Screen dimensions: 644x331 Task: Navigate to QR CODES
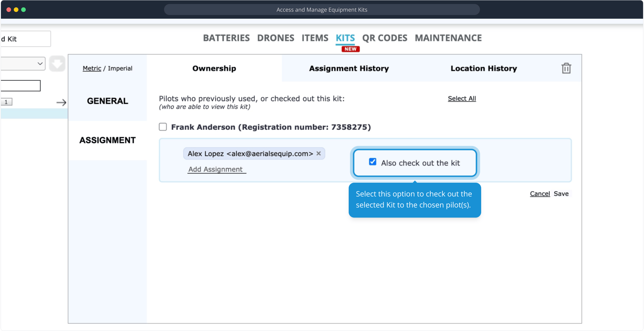point(385,38)
